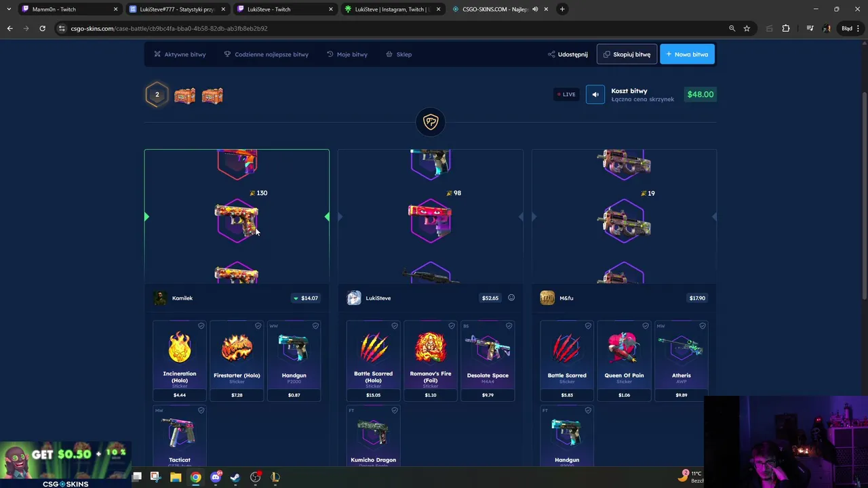Open browser zoom magnifier icon
This screenshot has width=868, height=488.
[x=732, y=28]
